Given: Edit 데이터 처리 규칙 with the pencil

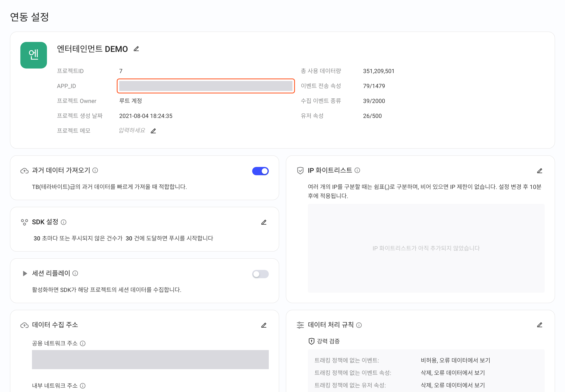Looking at the screenshot, I should click(x=539, y=325).
